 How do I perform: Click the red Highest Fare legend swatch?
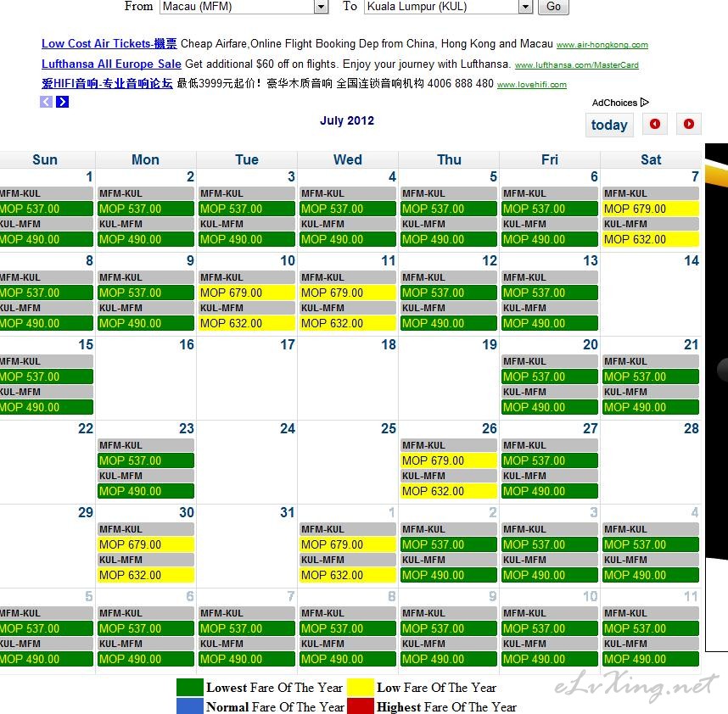click(x=361, y=706)
